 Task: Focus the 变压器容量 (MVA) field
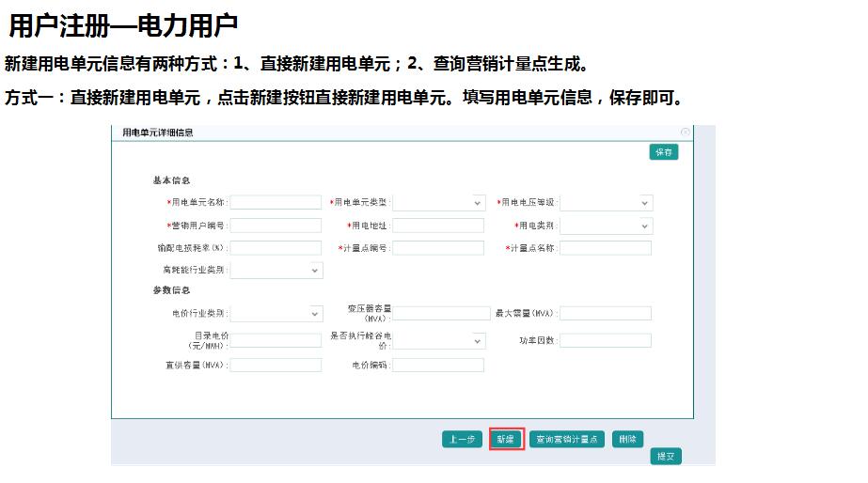pos(437,313)
